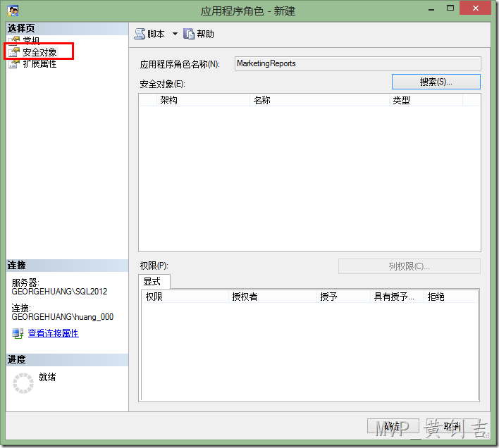Minimize the application role dialog

click(431, 9)
